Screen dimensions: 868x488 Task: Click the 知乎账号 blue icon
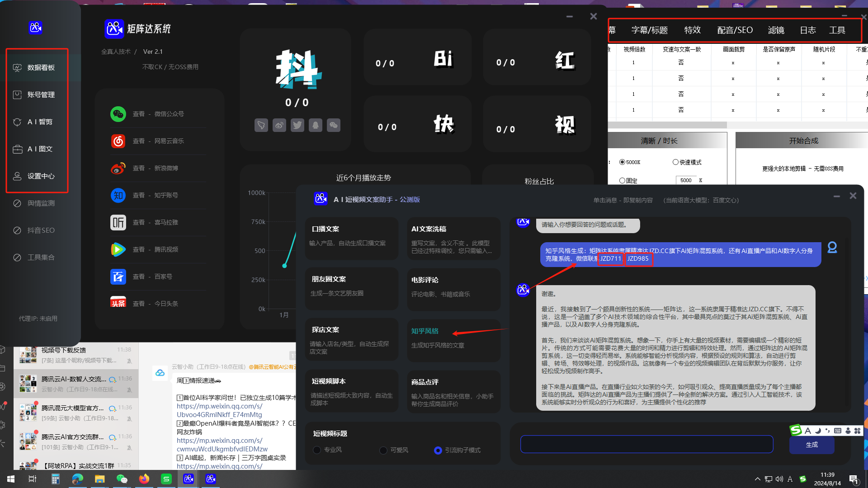click(118, 195)
